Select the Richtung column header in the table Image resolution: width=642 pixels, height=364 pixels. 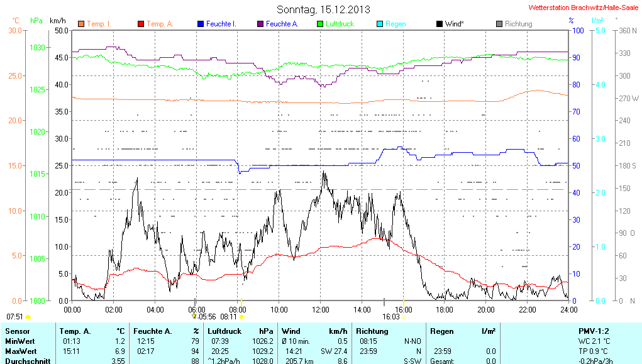pos(372,331)
